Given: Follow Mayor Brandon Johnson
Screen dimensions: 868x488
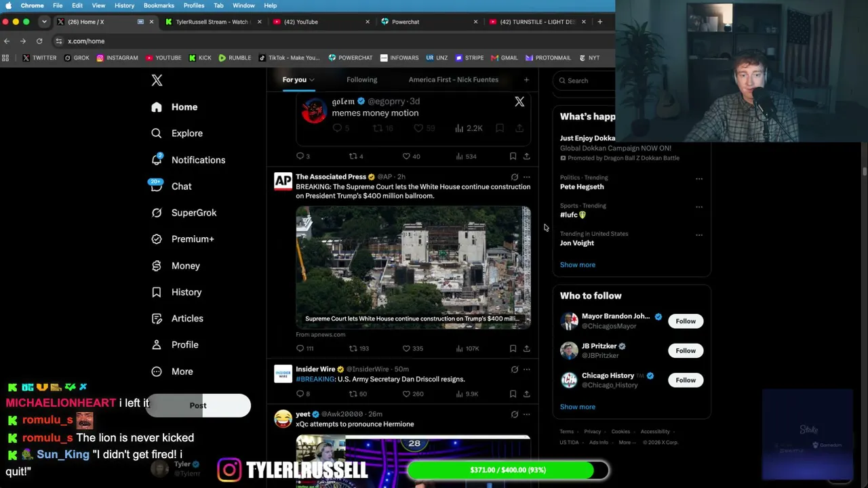Looking at the screenshot, I should 686,321.
